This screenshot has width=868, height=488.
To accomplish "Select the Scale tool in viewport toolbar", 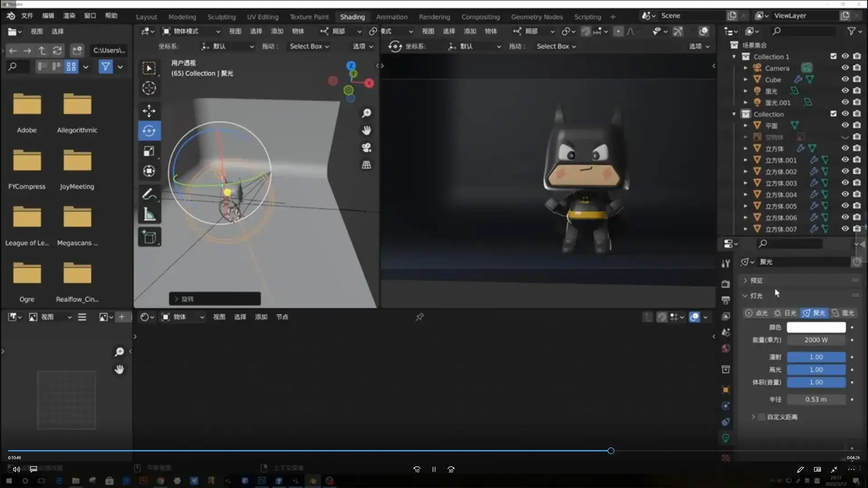I will click(149, 151).
